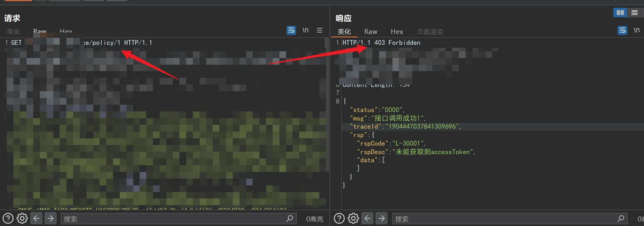Show non-printable characters in the request panel
The height and width of the screenshot is (226, 644).
tap(306, 30)
